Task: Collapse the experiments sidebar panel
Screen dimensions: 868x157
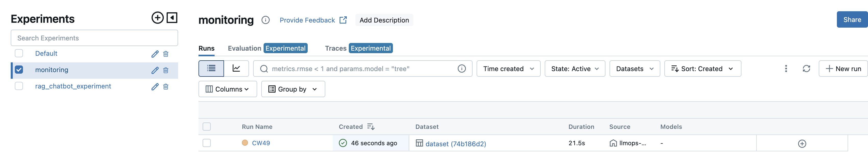Action: pos(172,18)
